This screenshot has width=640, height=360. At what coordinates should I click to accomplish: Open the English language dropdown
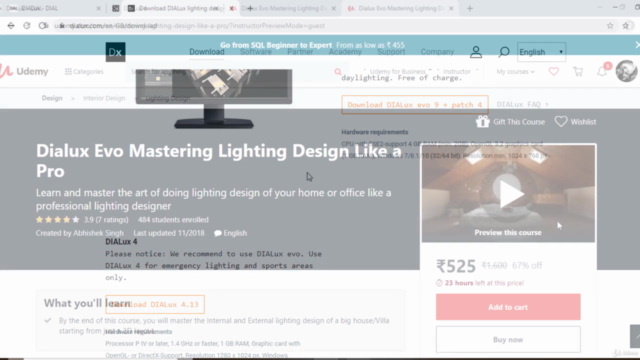(x=541, y=52)
